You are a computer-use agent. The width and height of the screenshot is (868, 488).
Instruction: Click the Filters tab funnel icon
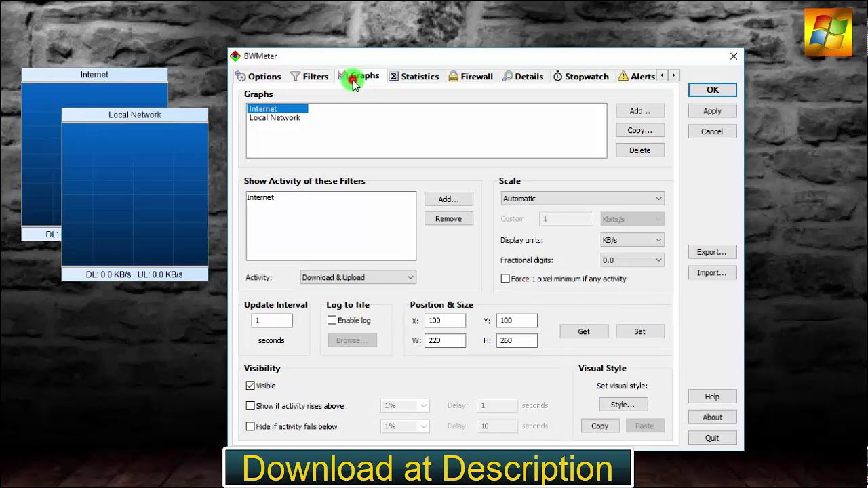click(295, 77)
